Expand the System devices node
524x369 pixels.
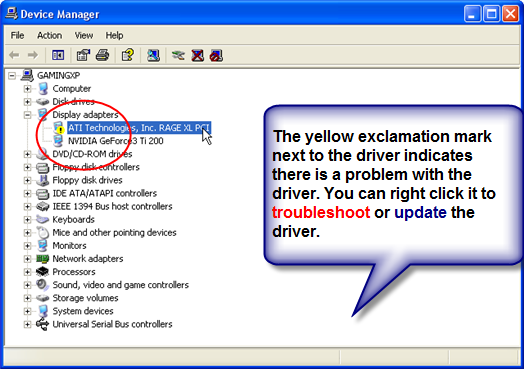(x=27, y=311)
